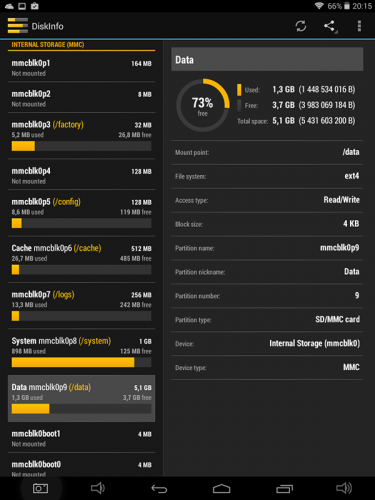
Task: Open the share icon in the toolbar
Action: [x=330, y=26]
